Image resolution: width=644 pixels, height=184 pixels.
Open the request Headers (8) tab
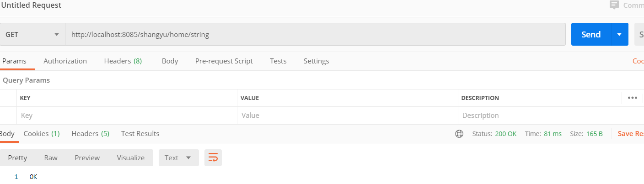click(123, 61)
